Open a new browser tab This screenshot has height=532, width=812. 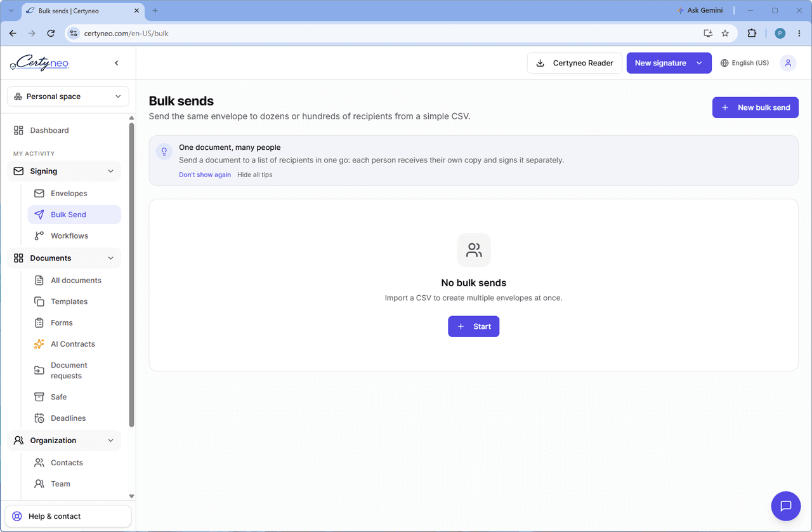155,11
